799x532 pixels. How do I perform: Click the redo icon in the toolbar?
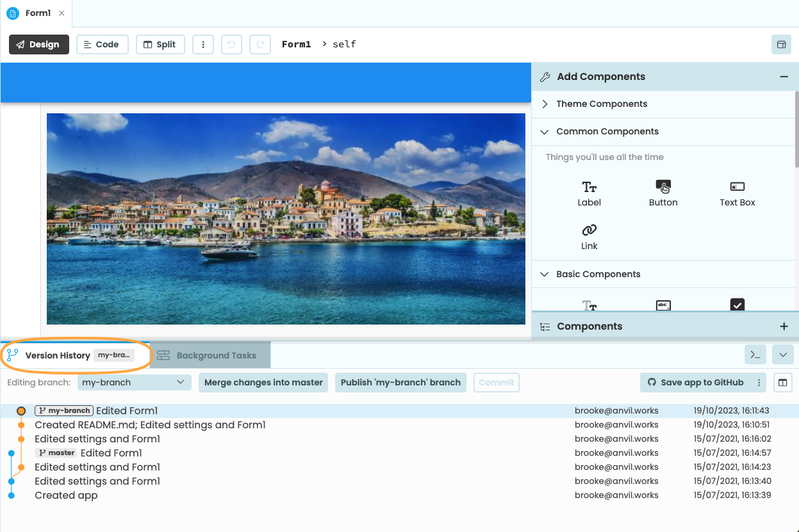click(x=260, y=44)
